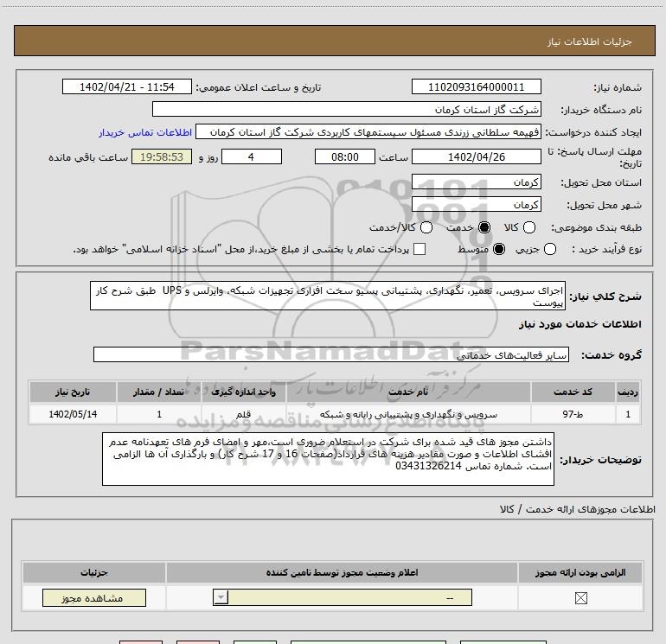Click the اعلام وضعیت مجوز header
Viewport: 666px width, 644px height.
point(342,572)
